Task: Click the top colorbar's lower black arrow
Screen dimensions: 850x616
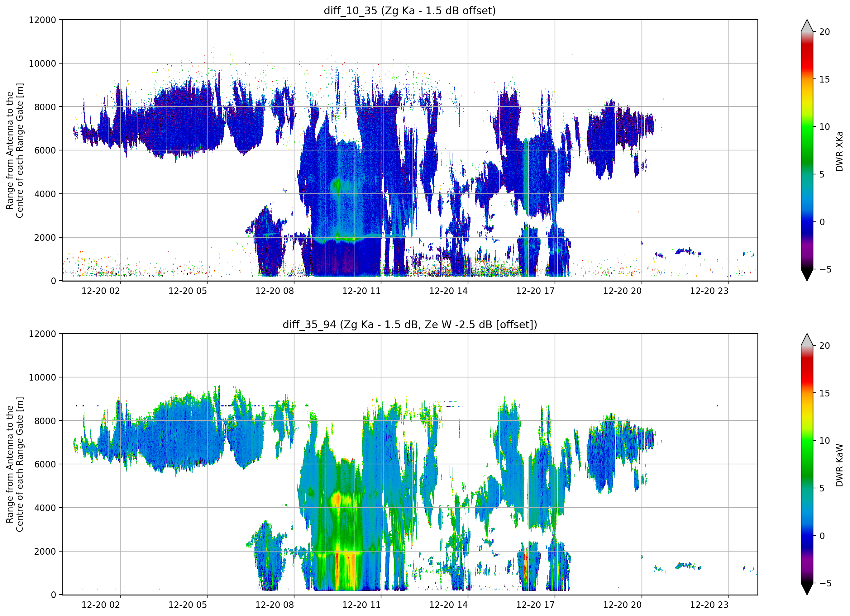Action: (x=807, y=275)
